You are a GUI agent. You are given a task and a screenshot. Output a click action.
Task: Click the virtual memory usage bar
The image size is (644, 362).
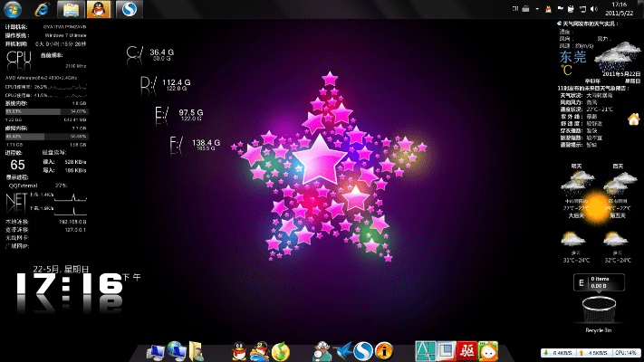(x=46, y=137)
